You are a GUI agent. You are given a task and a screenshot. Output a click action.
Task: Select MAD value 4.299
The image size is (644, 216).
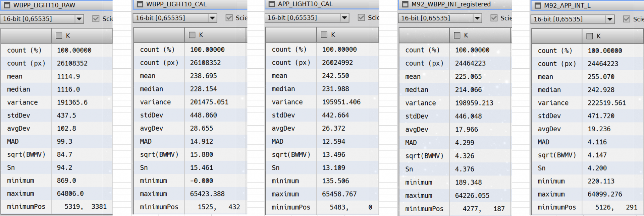point(465,143)
